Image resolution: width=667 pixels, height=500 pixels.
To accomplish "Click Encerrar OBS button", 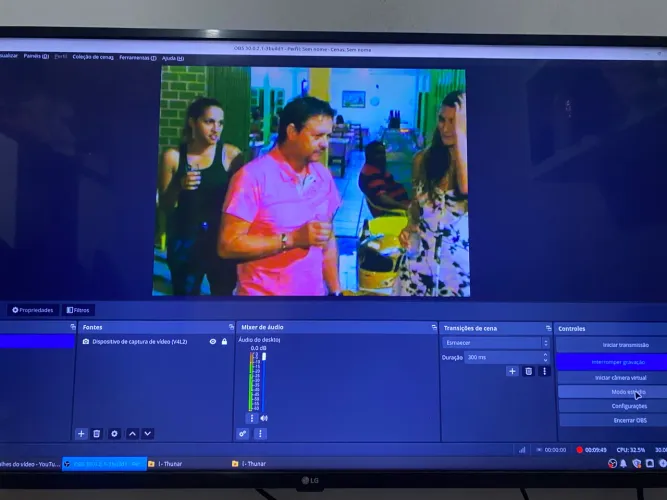I will [613, 420].
